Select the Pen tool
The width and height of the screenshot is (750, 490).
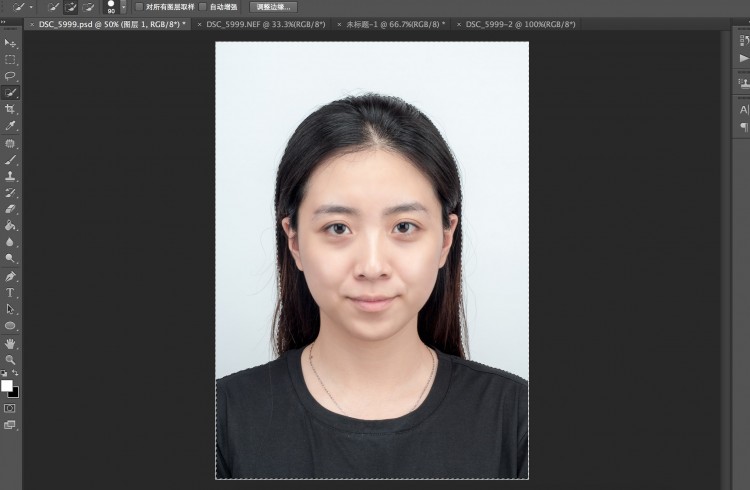click(x=10, y=276)
